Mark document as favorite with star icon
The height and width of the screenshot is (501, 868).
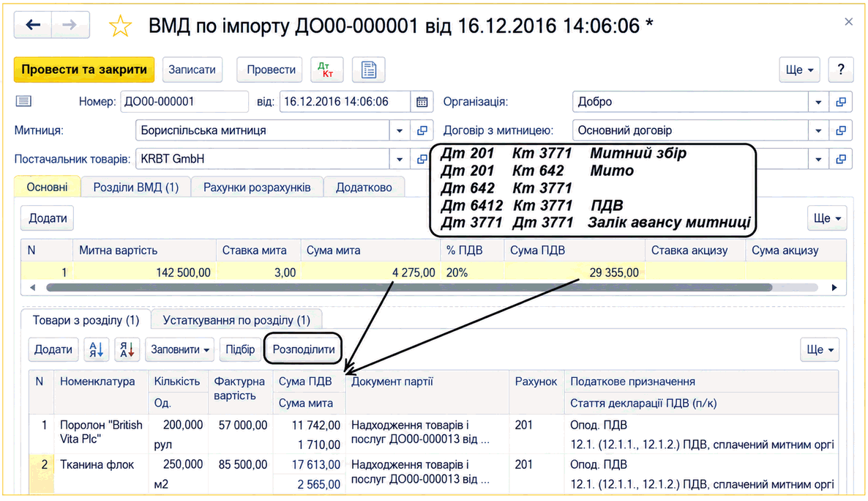click(120, 26)
